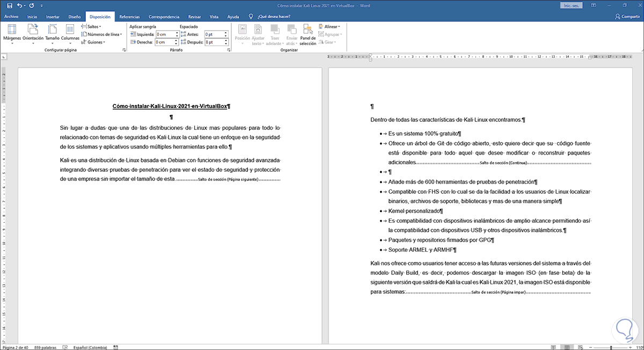Undo the last action

tap(20, 5)
